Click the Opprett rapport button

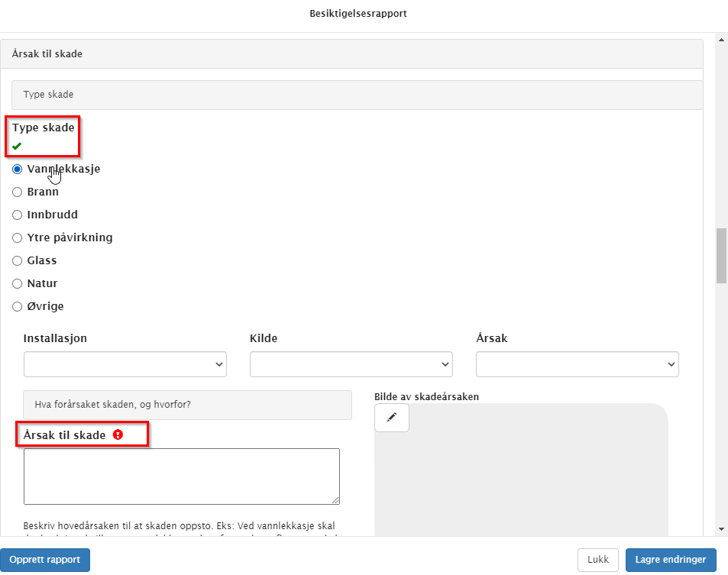point(45,560)
